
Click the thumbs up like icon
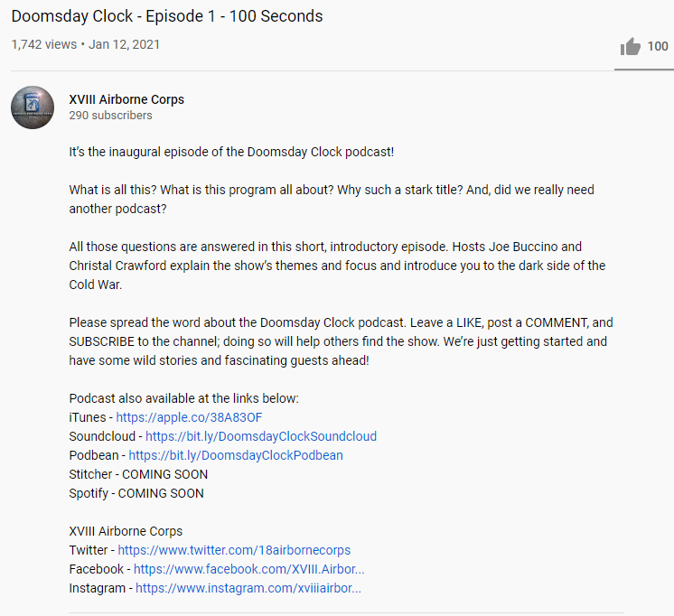(630, 46)
